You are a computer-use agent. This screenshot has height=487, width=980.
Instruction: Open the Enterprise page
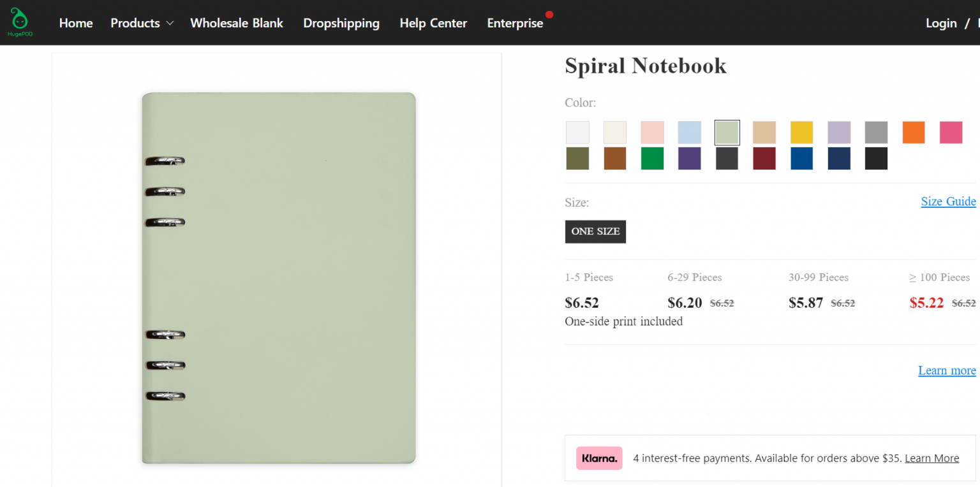pyautogui.click(x=515, y=23)
